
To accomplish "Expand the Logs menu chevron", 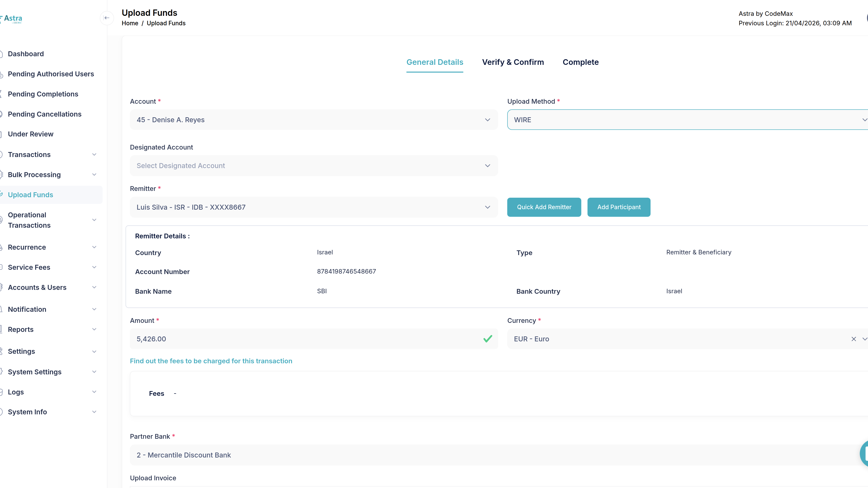I will click(x=94, y=392).
